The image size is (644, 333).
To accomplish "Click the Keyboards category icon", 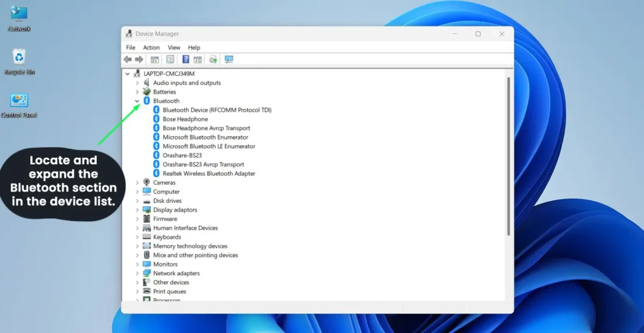I will [x=147, y=237].
